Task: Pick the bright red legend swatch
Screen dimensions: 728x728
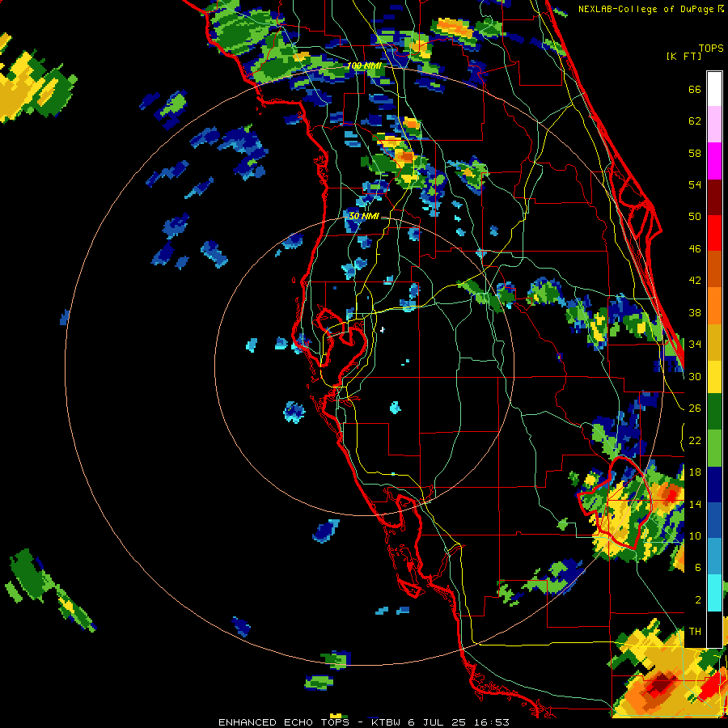Action: pos(714,233)
